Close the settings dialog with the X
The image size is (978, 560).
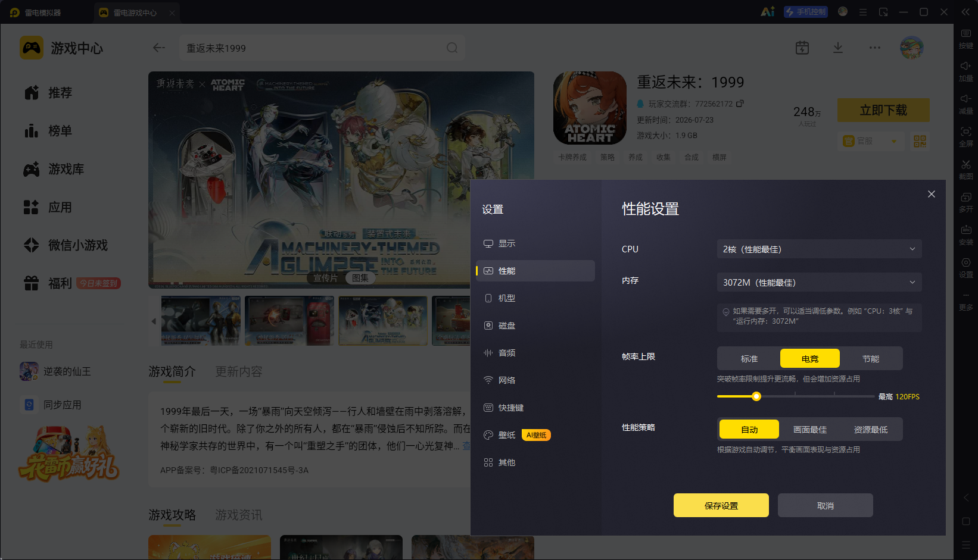tap(932, 194)
